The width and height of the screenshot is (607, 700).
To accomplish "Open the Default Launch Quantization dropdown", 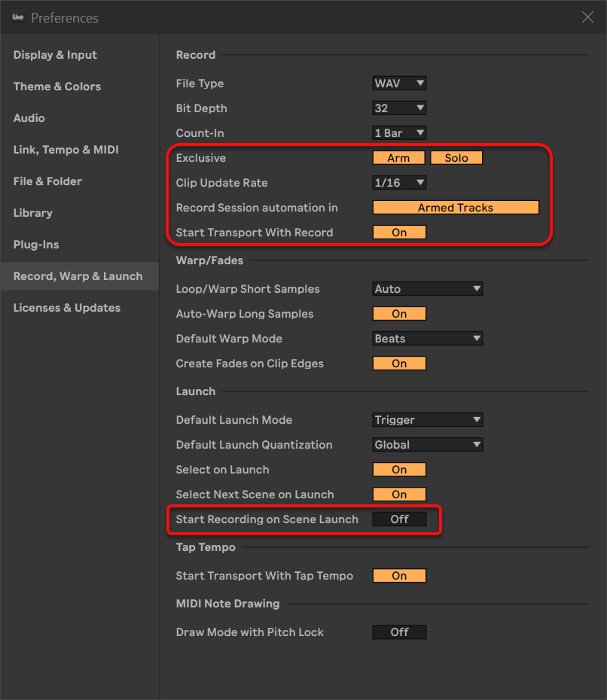I will 428,445.
